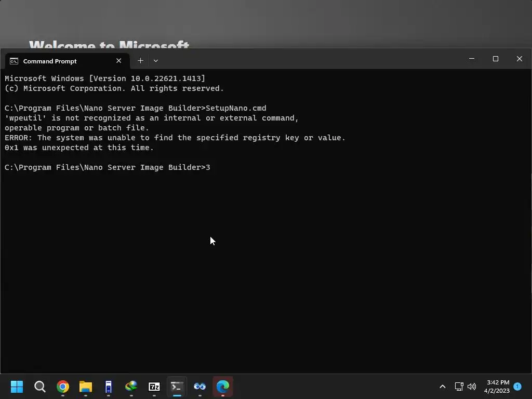Viewport: 532px width, 399px height.
Task: Open 7-Zip from the taskbar
Action: coord(154,387)
